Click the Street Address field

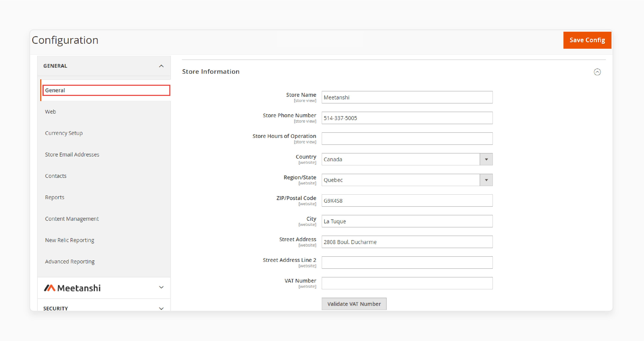(x=407, y=242)
